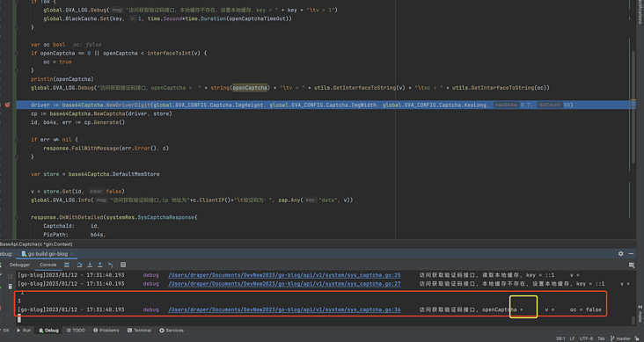Screen dimensions: 644x342
Task: Open the Run tool window
Action: pos(24,330)
